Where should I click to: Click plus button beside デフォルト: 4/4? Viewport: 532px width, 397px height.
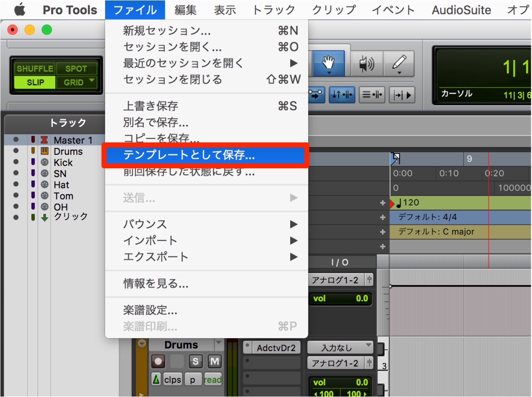coord(382,218)
